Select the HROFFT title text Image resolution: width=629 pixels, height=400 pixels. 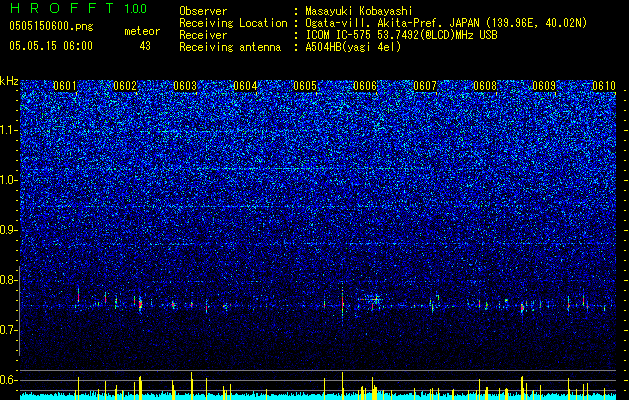coord(62,8)
